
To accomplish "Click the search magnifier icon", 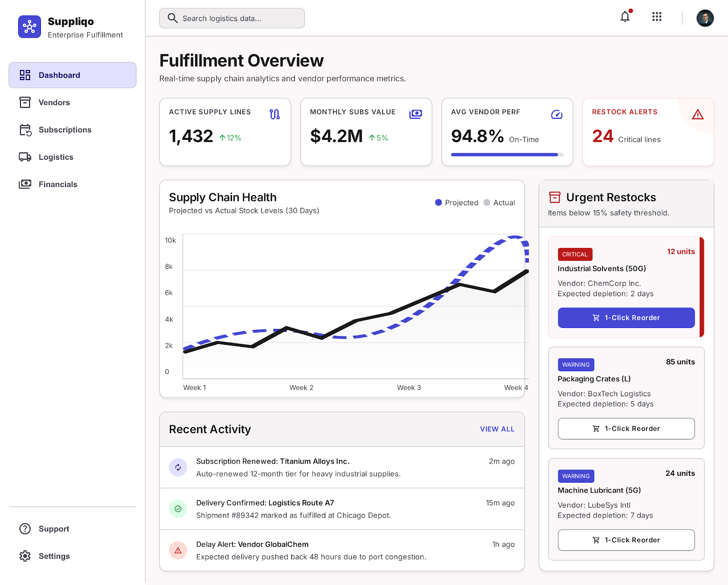I will [172, 18].
